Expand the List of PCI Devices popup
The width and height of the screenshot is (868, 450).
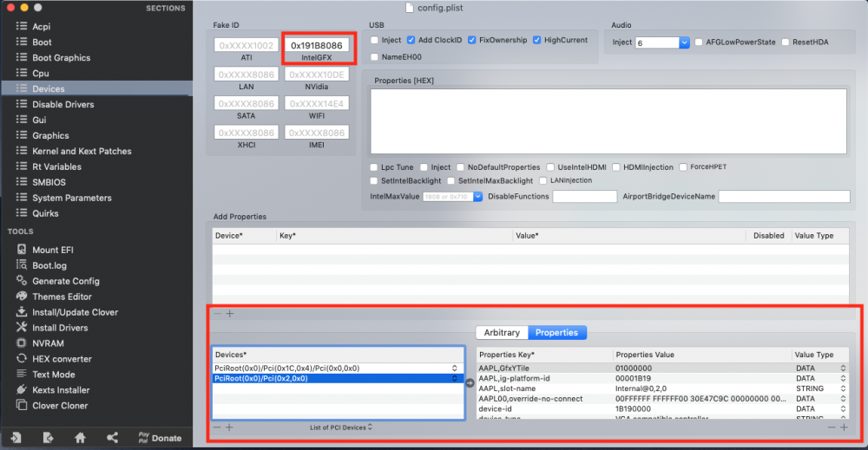341,427
